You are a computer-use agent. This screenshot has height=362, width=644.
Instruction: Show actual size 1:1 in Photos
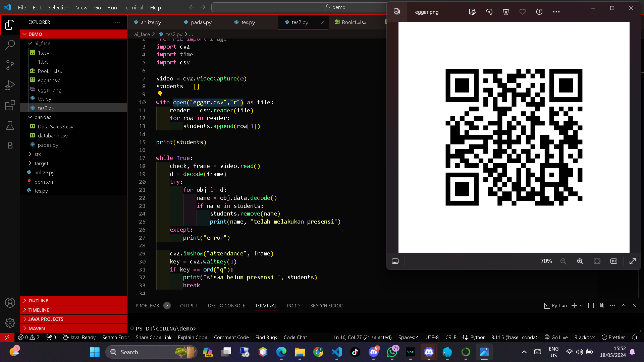614,261
